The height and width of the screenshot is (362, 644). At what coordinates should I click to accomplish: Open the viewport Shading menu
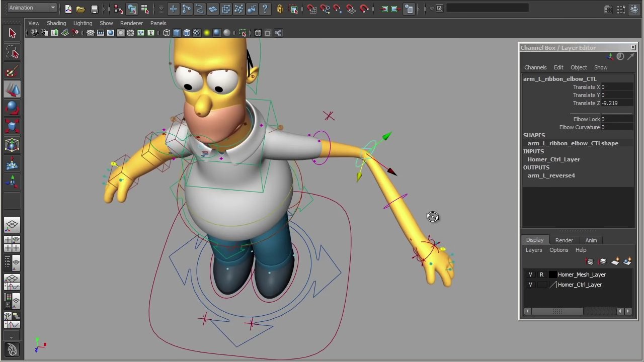(56, 23)
